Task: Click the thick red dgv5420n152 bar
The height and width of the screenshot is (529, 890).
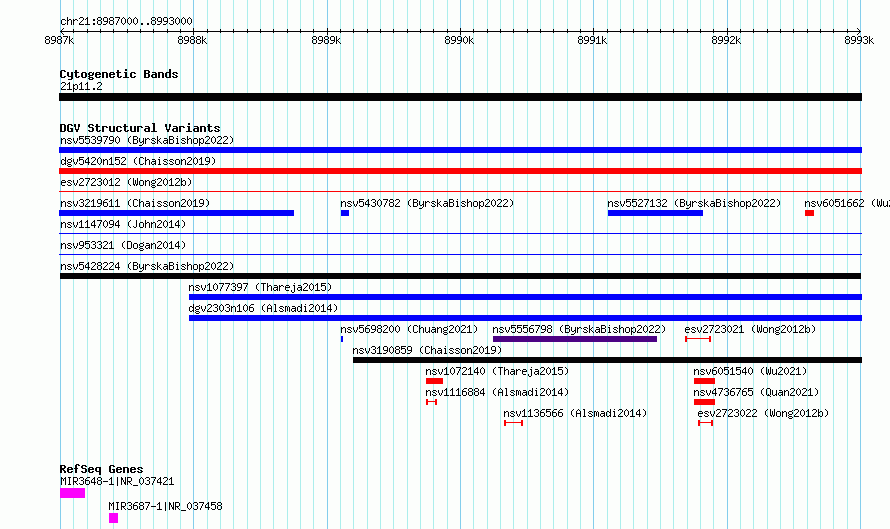Action: pyautogui.click(x=460, y=171)
